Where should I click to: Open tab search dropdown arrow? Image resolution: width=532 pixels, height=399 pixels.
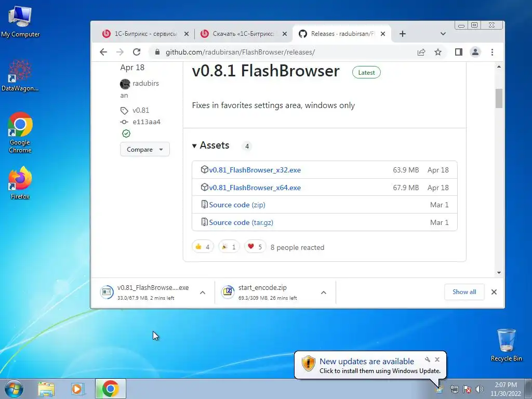(443, 34)
